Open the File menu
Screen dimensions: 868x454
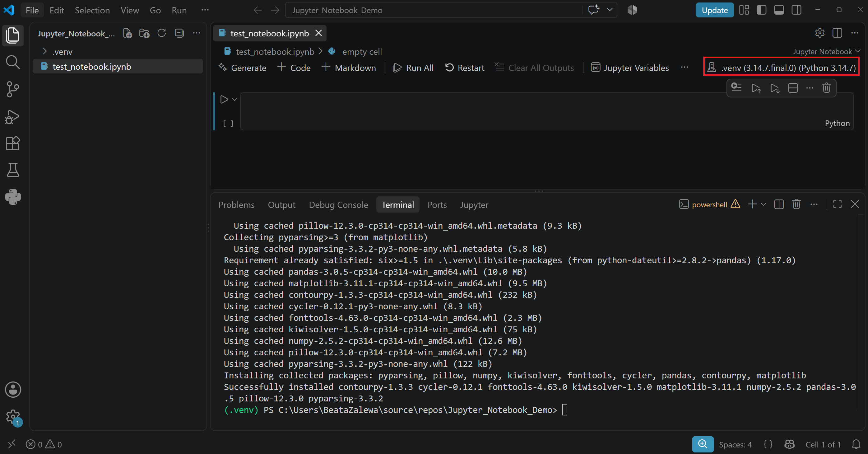coord(32,10)
